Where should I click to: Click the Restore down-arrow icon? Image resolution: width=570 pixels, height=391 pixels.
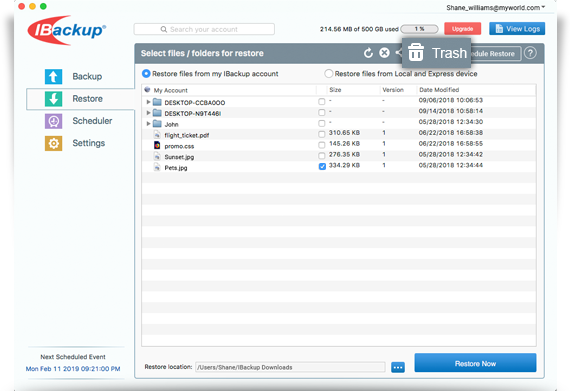click(x=53, y=99)
